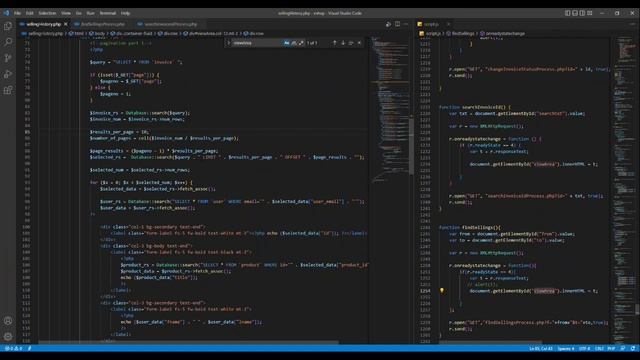Open the Explorer view in activity bar
Image resolution: width=640 pixels, height=360 pixels.
tap(8, 26)
